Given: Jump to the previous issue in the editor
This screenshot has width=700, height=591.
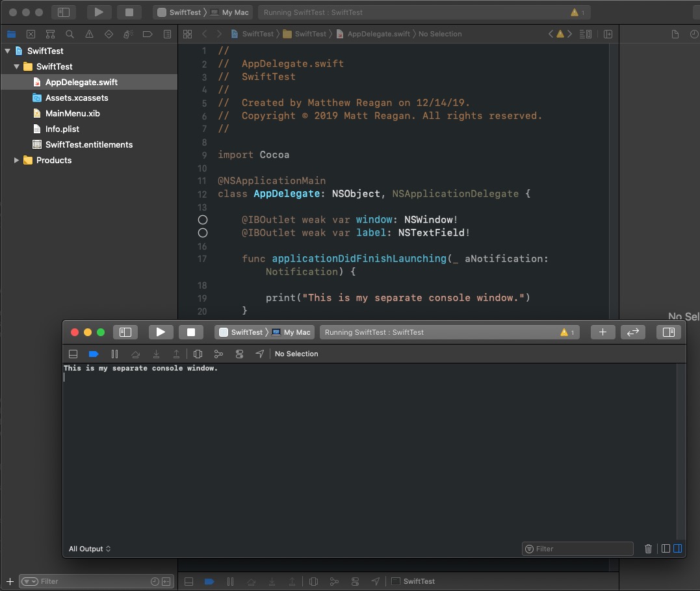Looking at the screenshot, I should [x=551, y=34].
